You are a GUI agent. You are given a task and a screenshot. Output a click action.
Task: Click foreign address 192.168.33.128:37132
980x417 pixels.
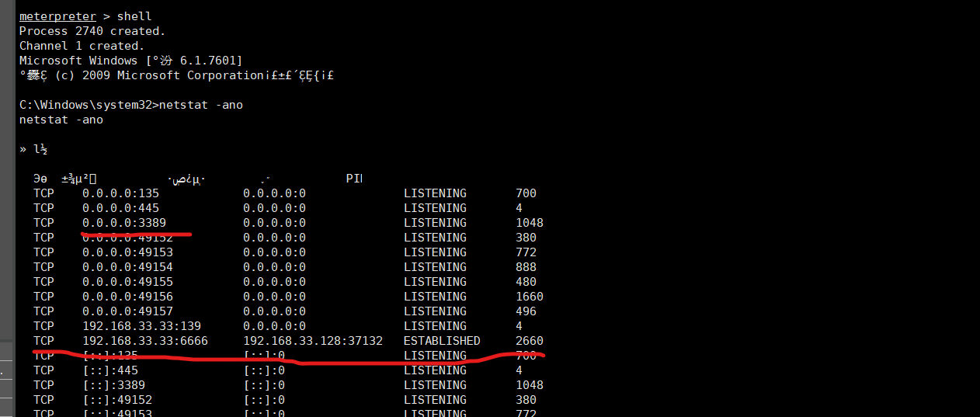click(x=313, y=341)
